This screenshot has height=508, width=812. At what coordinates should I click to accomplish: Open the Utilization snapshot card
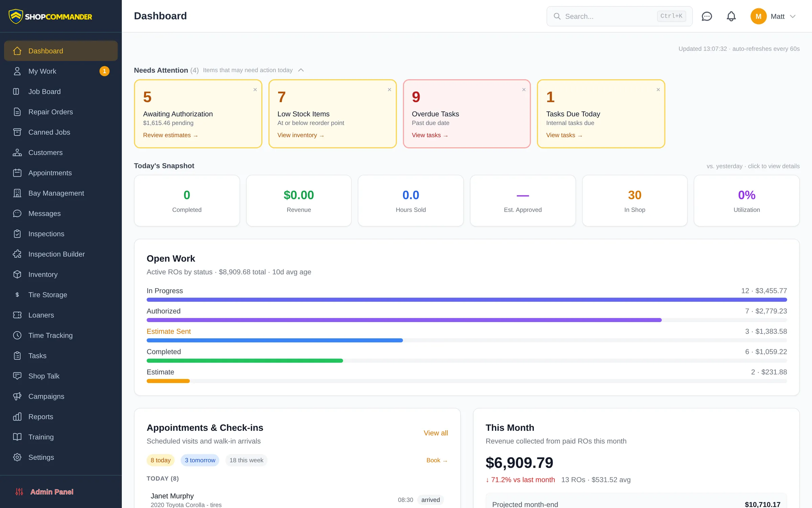click(x=747, y=200)
